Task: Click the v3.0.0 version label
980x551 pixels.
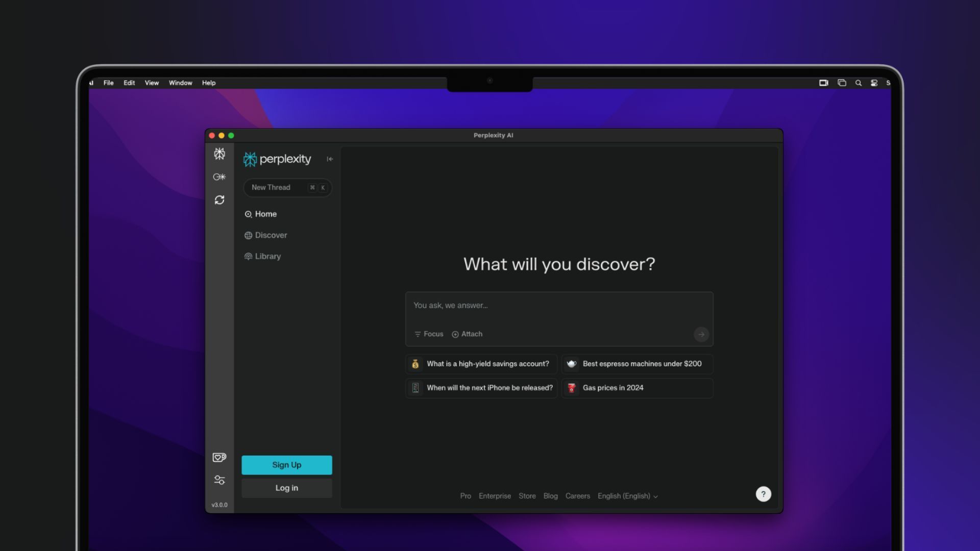Action: pyautogui.click(x=219, y=505)
